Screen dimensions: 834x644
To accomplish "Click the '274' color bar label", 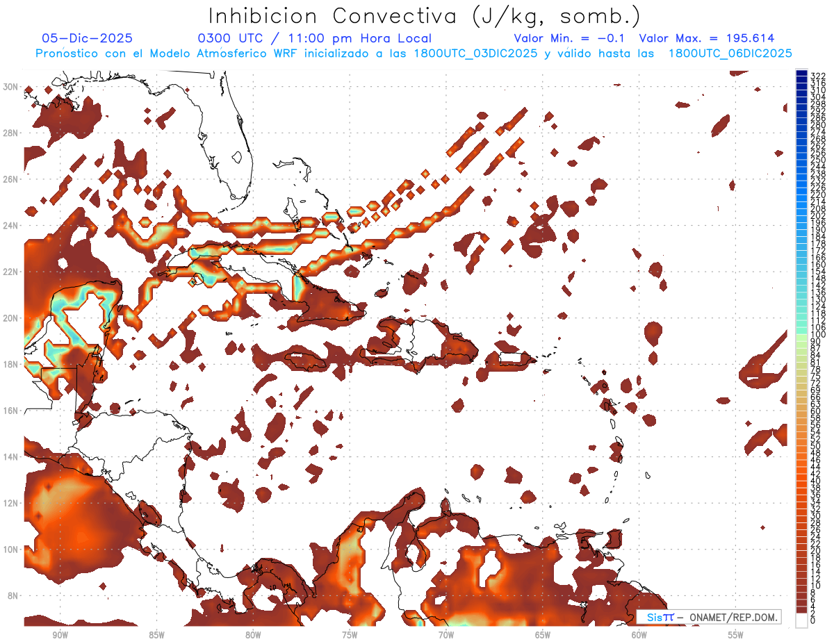I will pos(818,132).
